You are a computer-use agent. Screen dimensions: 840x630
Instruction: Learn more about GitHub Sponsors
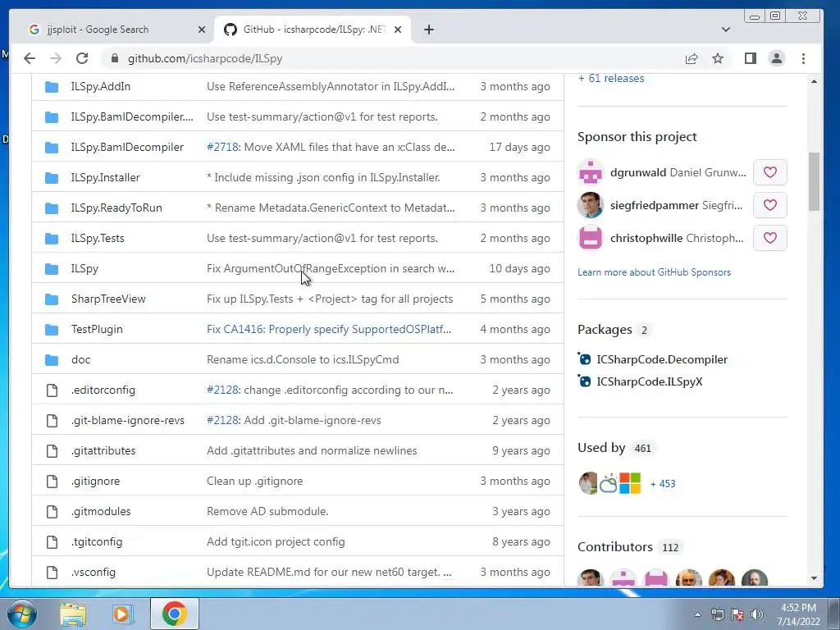[x=654, y=272]
